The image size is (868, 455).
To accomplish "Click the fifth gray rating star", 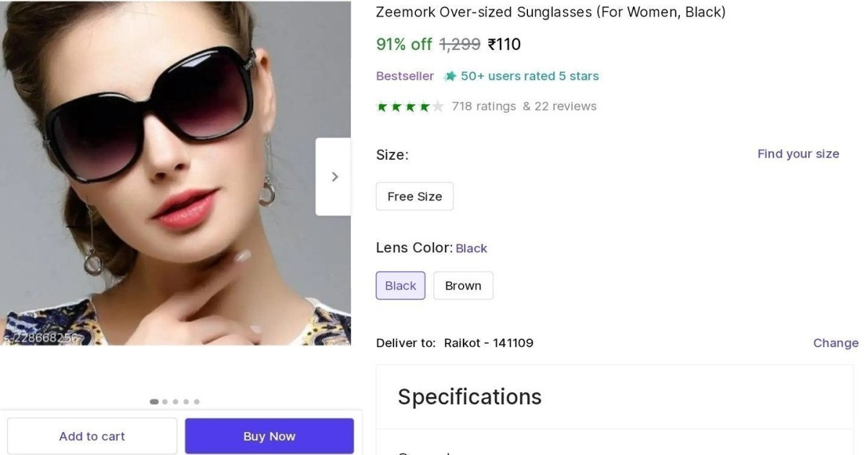I will coord(439,106).
